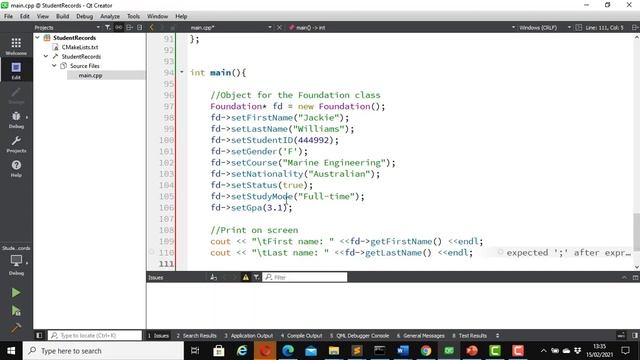The height and width of the screenshot is (360, 640).
Task: Select main.cpp in project tree
Action: pyautogui.click(x=91, y=75)
